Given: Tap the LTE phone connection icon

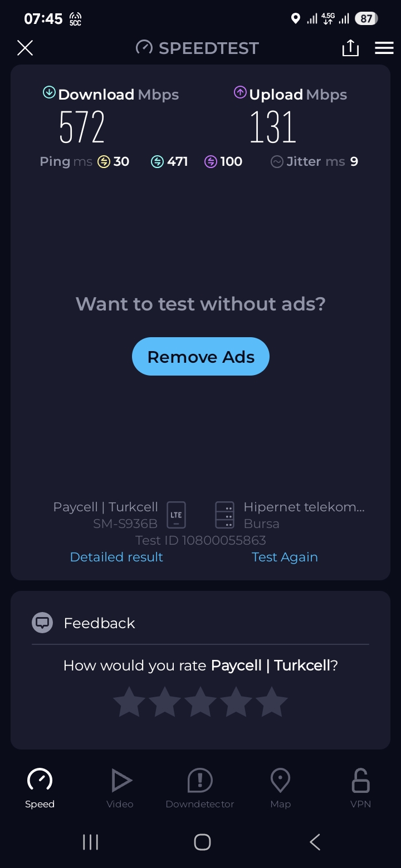Looking at the screenshot, I should [176, 515].
